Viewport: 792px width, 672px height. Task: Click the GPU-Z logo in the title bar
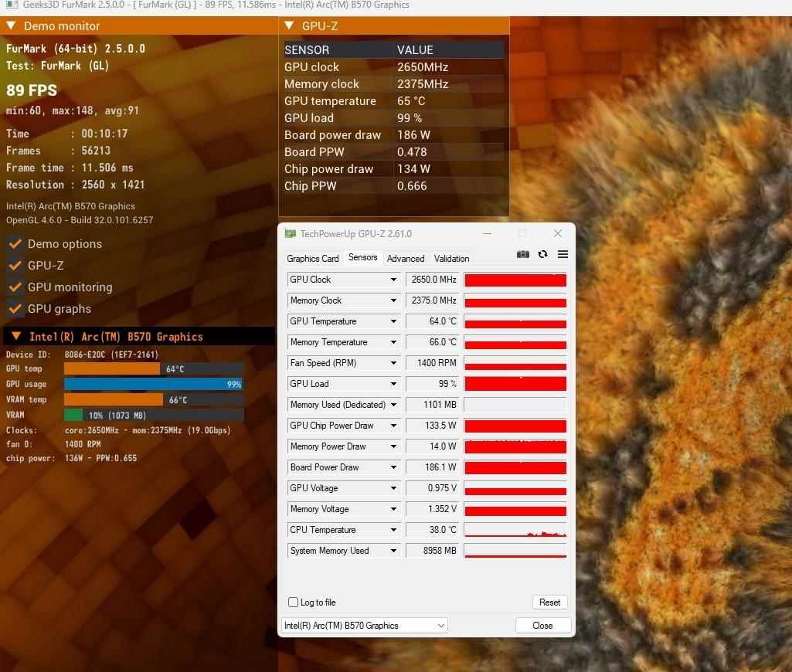[x=290, y=233]
